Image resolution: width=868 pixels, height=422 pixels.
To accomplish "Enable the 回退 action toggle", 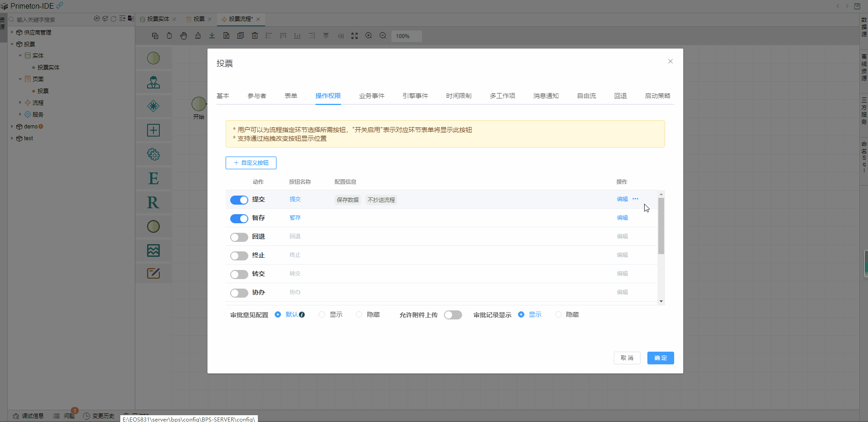I will tap(239, 237).
